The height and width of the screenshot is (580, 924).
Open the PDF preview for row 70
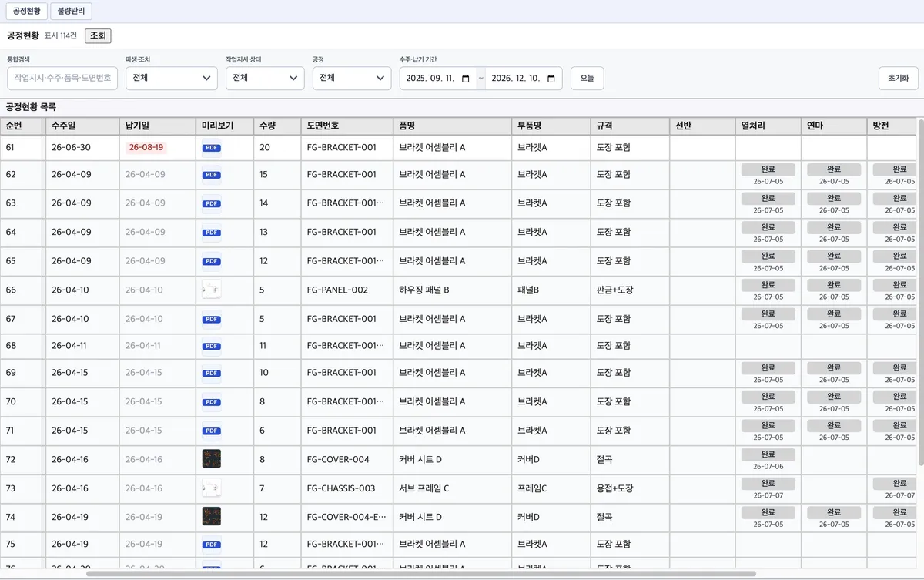coord(211,401)
